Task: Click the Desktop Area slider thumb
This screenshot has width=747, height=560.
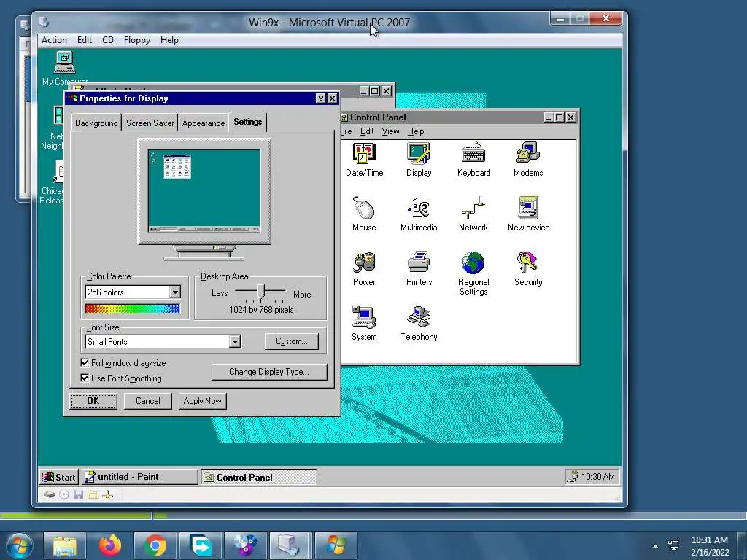Action: pyautogui.click(x=260, y=291)
